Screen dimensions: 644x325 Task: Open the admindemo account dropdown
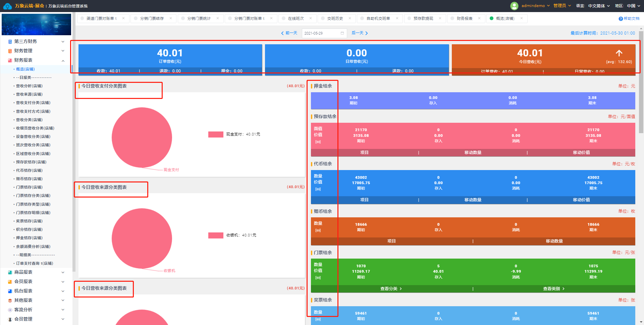click(x=536, y=6)
